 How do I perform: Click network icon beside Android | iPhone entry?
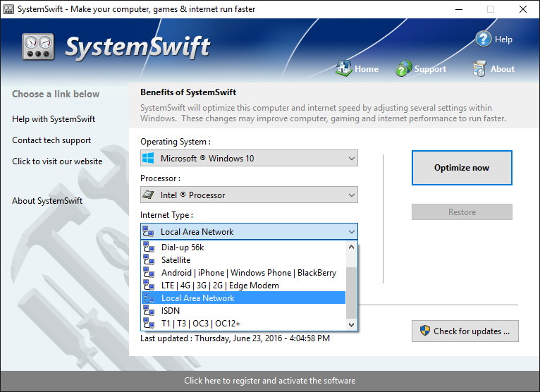click(149, 272)
